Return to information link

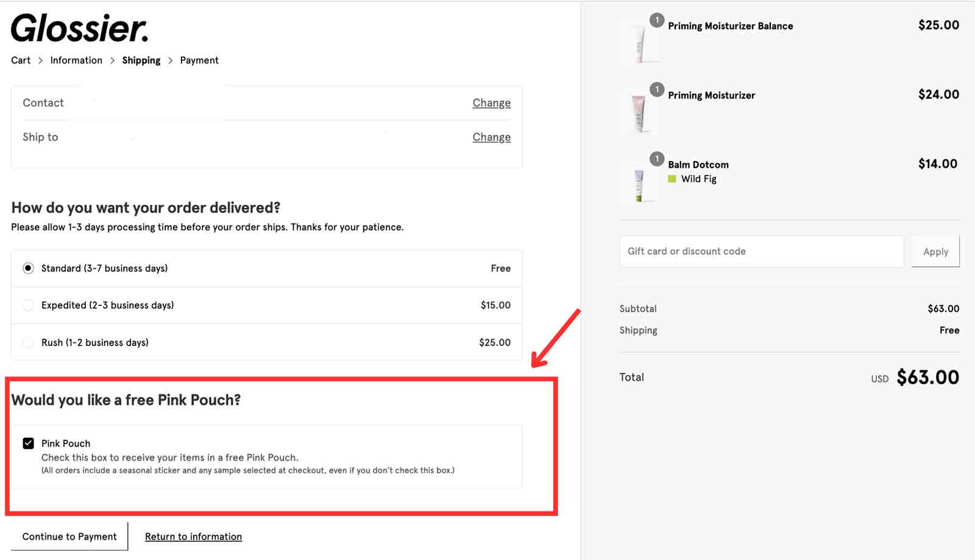193,537
